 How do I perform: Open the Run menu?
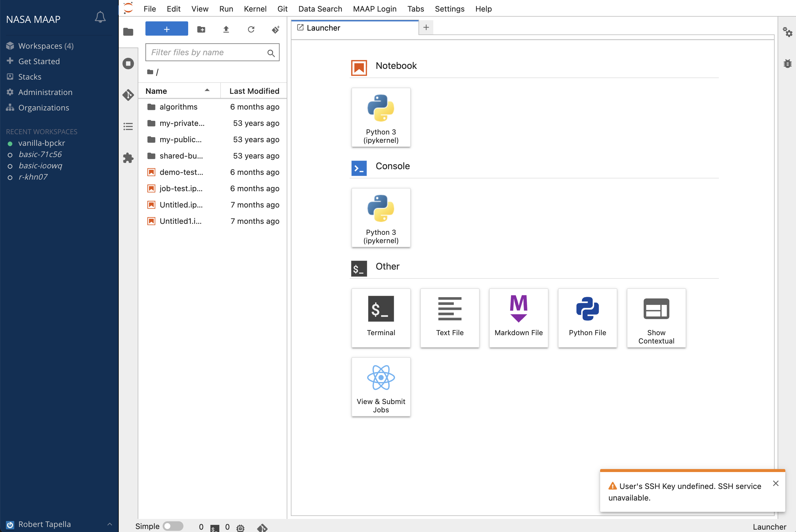[x=226, y=9]
